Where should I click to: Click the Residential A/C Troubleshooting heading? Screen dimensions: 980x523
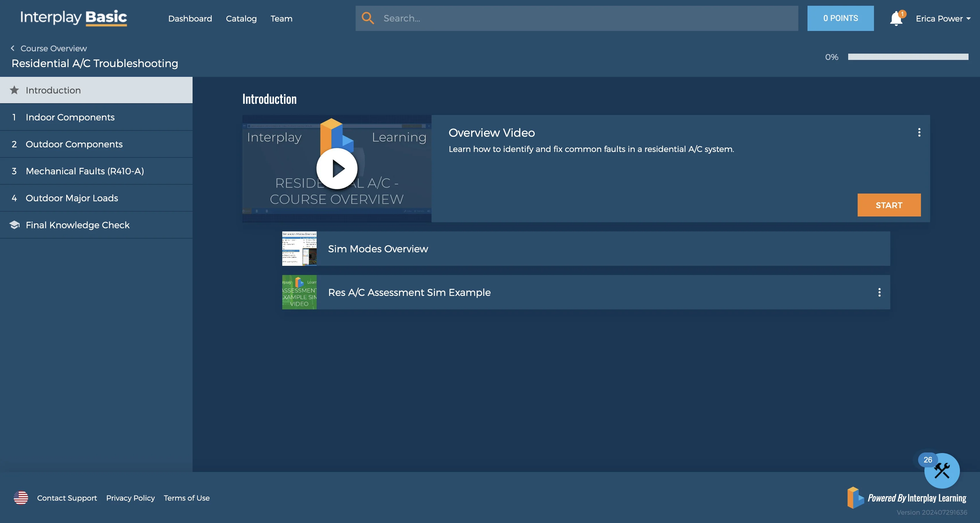95,63
